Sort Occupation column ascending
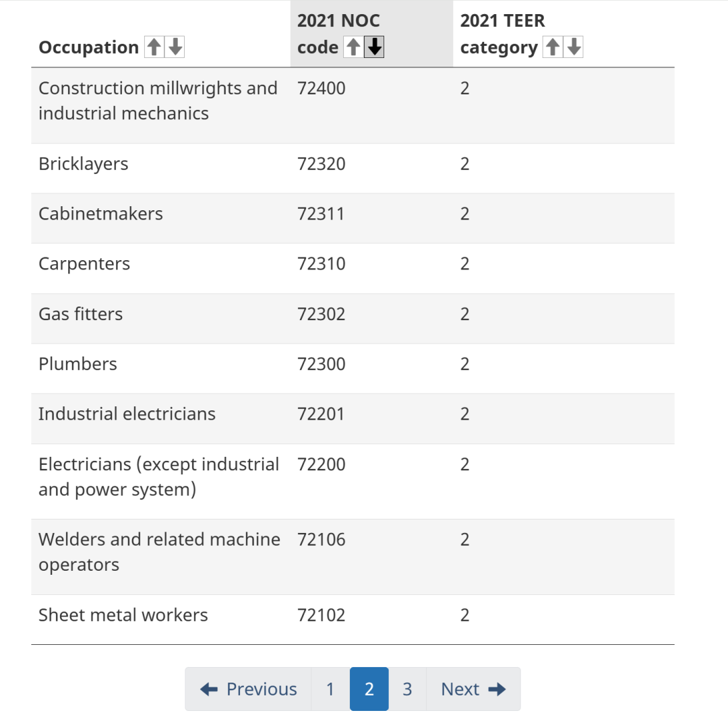This screenshot has width=728, height=719. pos(154,47)
